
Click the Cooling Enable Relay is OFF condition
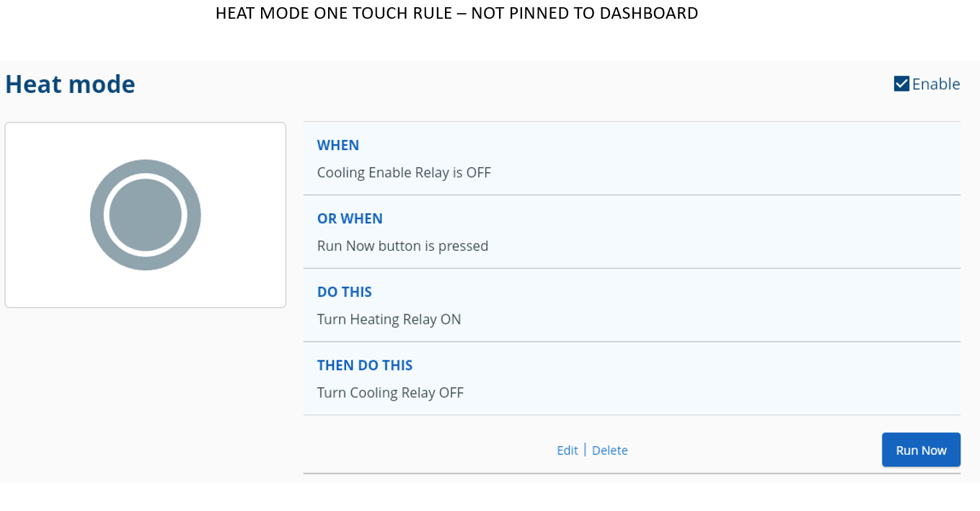click(404, 172)
